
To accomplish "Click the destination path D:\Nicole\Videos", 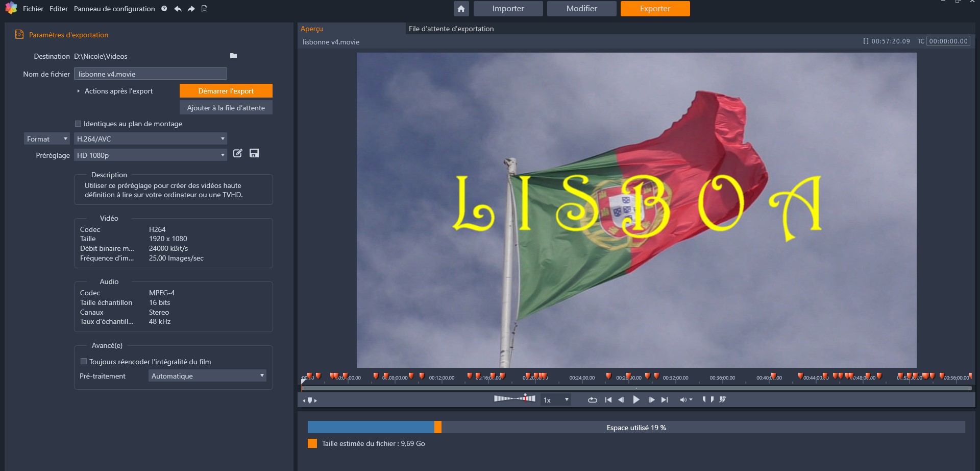I will (x=101, y=56).
